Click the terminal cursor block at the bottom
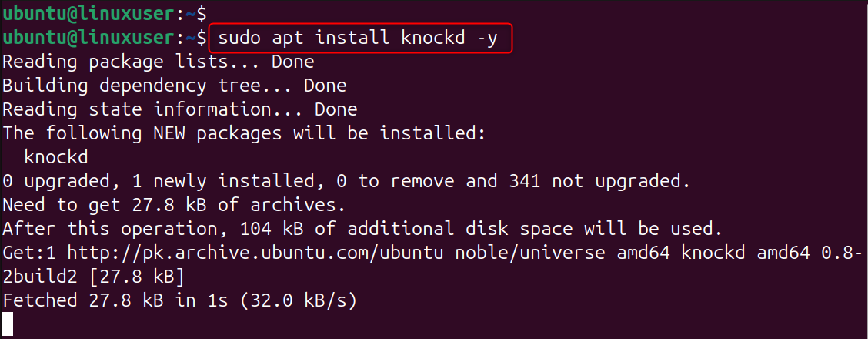 click(x=8, y=325)
